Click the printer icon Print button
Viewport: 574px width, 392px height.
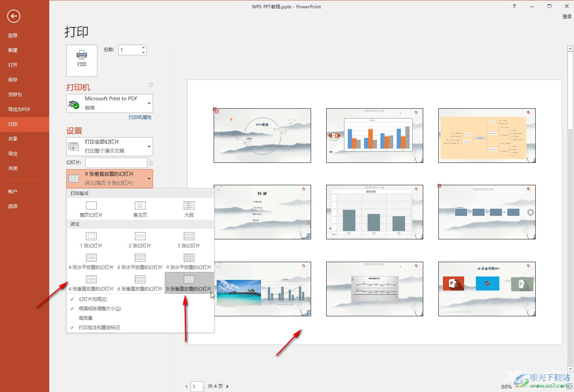[x=82, y=61]
